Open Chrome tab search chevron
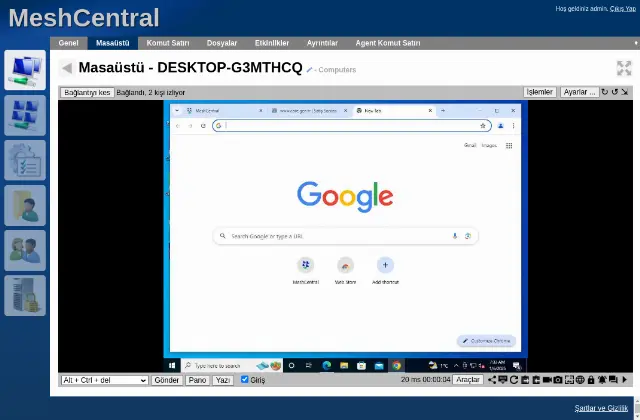Screen dimensions: 640x420 [177, 111]
